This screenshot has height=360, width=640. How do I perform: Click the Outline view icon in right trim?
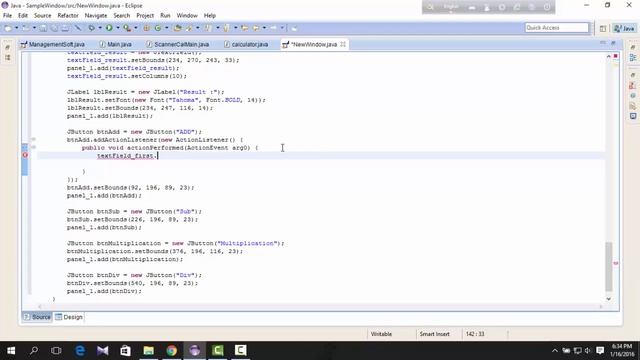point(633,58)
